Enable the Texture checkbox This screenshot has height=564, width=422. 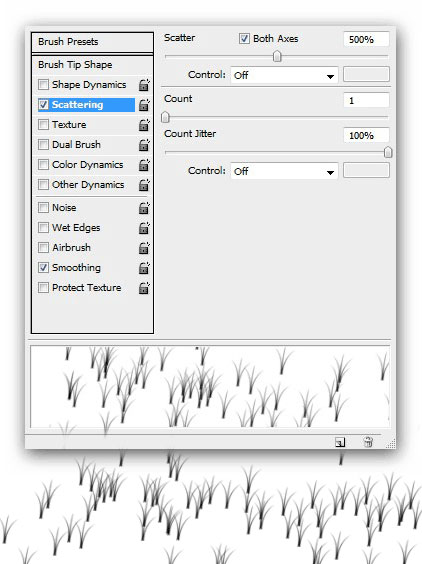click(43, 124)
